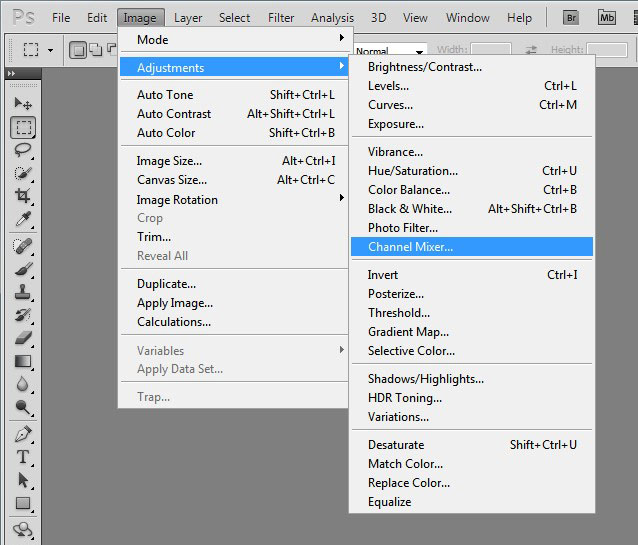Select the Brush tool
Viewport: 638px width, 545px height.
tap(23, 269)
